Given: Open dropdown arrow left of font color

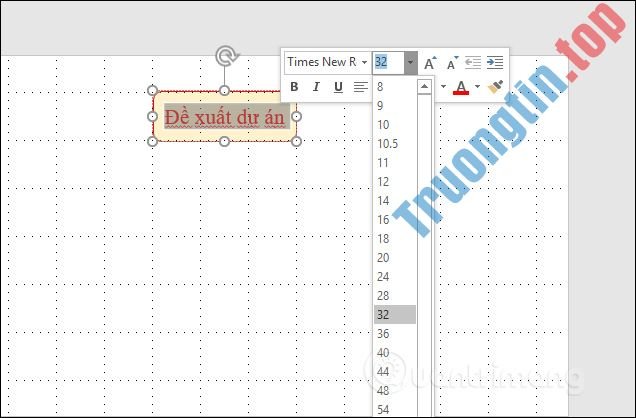Looking at the screenshot, I should [x=443, y=86].
